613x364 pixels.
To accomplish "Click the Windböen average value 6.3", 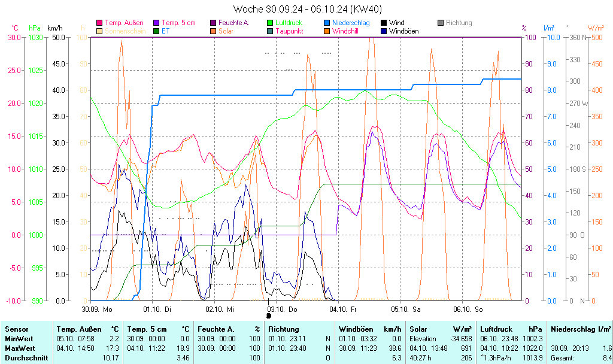I will coord(397,357).
